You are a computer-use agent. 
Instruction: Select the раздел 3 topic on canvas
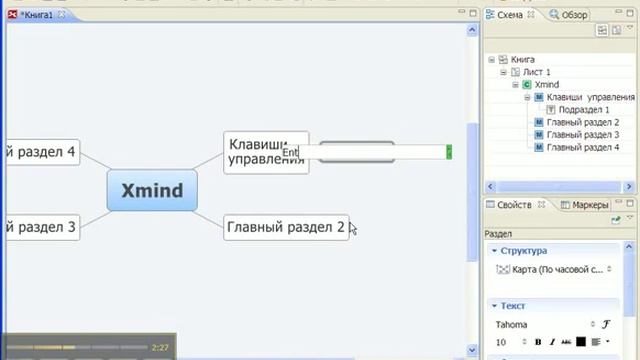click(x=43, y=227)
